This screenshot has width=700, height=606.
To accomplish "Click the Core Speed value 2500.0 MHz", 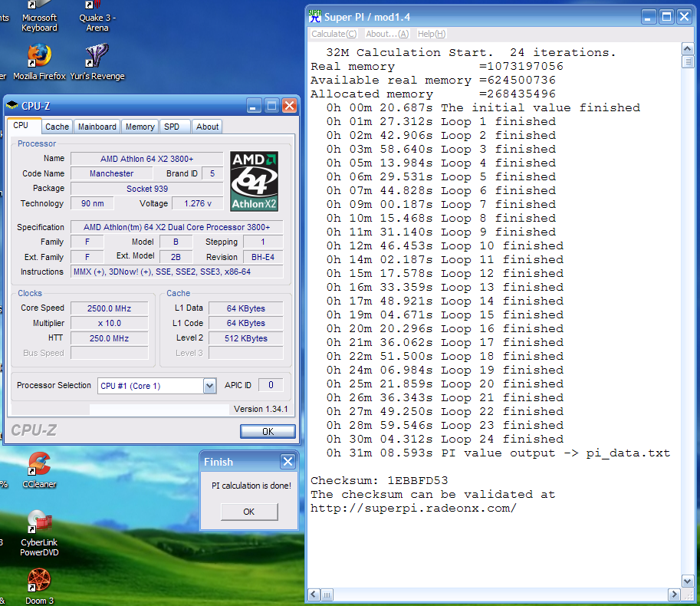I will [110, 308].
